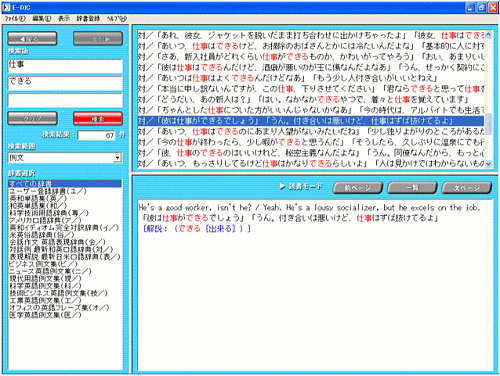This screenshot has width=500, height=376.
Task: Click the 前ページ previous page button
Action: pos(358,188)
